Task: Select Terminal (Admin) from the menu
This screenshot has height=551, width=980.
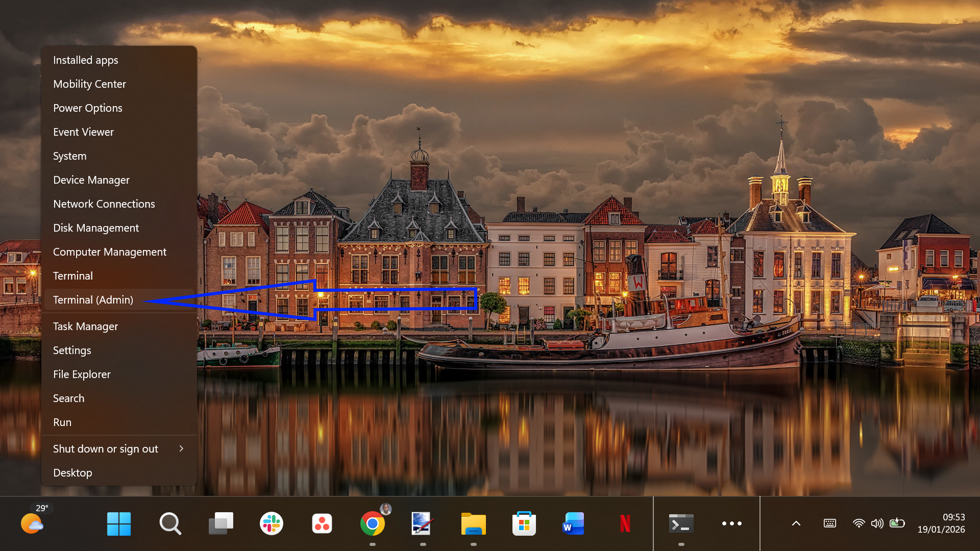Action: pyautogui.click(x=93, y=299)
